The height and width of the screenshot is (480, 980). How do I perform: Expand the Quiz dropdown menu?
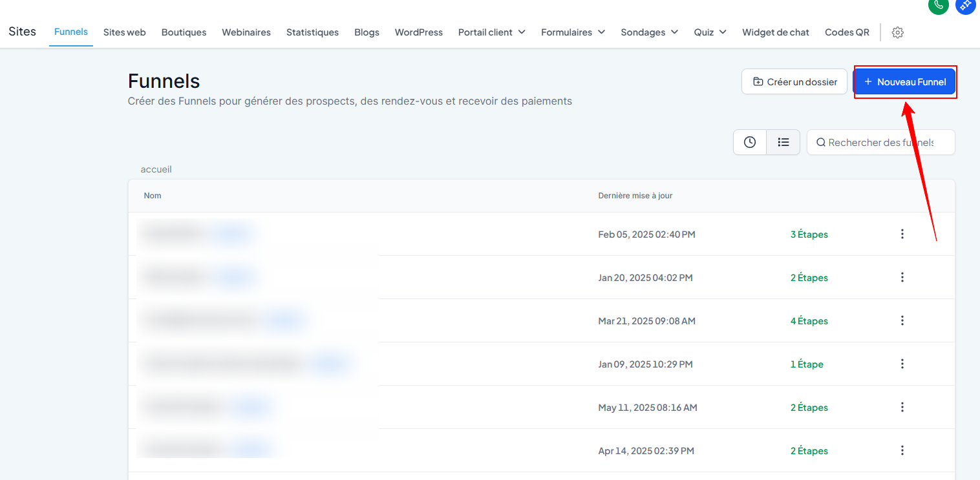pos(710,32)
